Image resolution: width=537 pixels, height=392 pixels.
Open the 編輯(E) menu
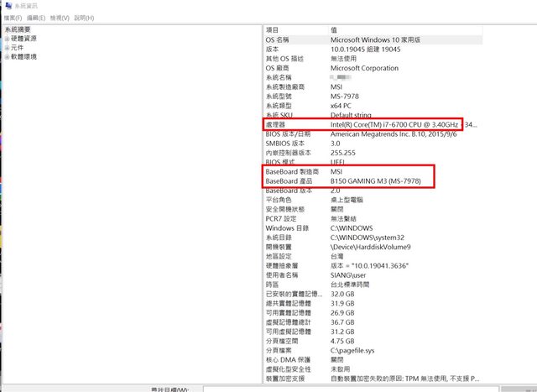coord(36,17)
